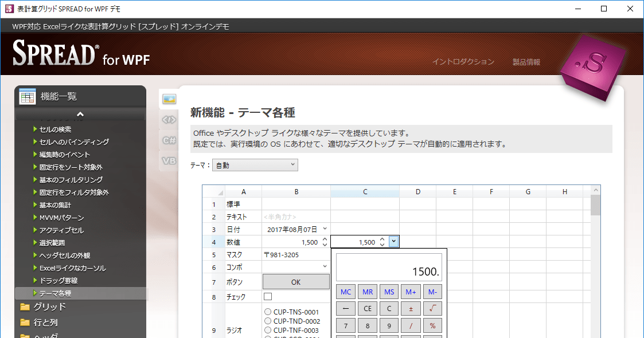
Task: Click the calculator M- button
Action: (432, 292)
